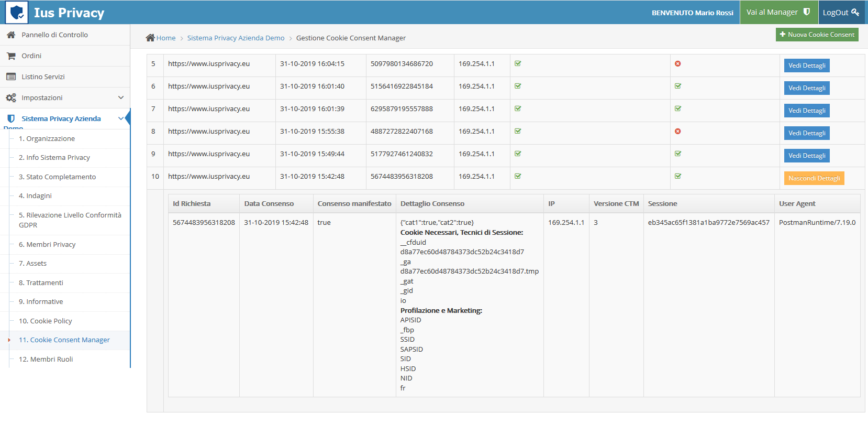
Task: Click the shield icon in Vai al Manager
Action: (807, 12)
